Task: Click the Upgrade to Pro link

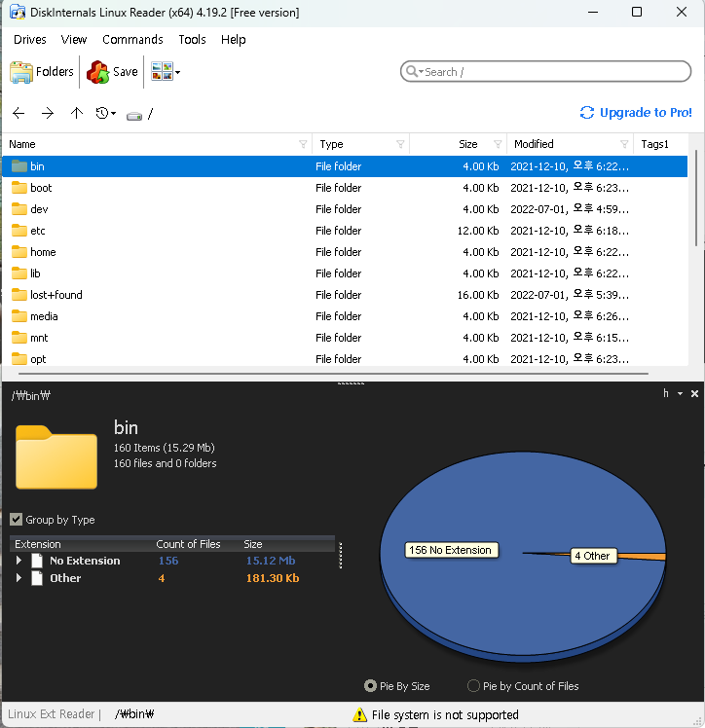Action: tap(646, 112)
